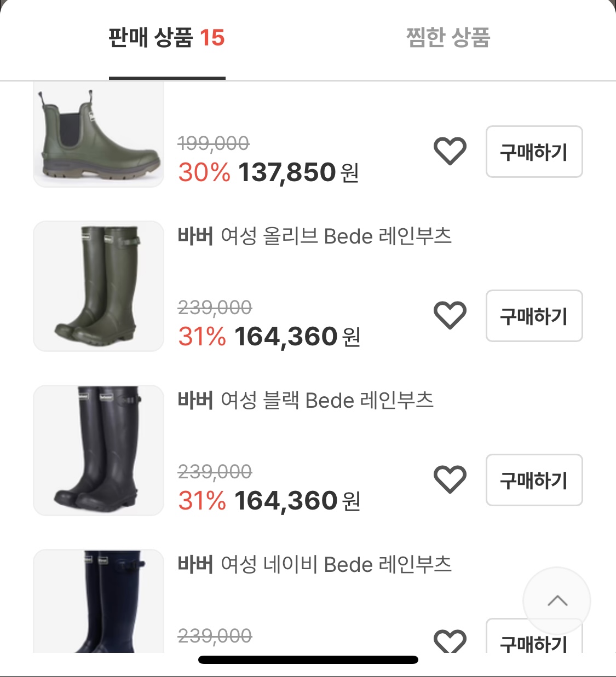This screenshot has width=616, height=677.
Task: Select 구매하기 for 블랙 Bede 레인부츠
Action: click(534, 480)
